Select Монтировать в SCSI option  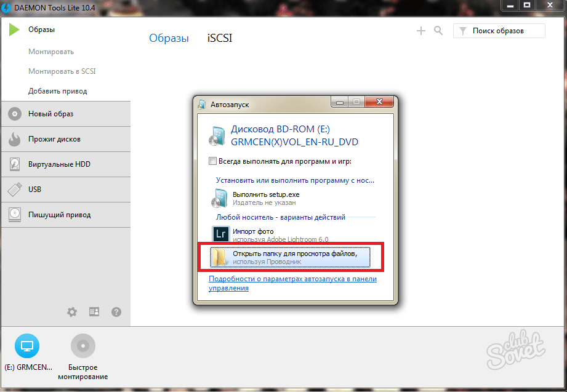tap(62, 71)
